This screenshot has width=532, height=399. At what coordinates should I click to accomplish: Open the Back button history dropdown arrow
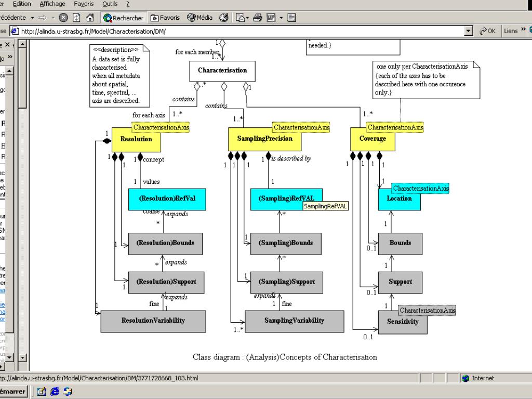tap(32, 18)
